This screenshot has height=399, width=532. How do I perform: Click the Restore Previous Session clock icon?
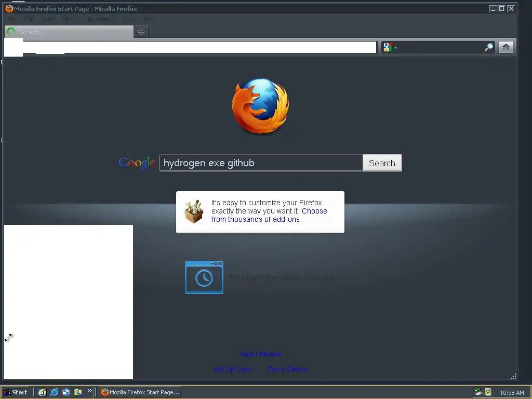(x=204, y=277)
